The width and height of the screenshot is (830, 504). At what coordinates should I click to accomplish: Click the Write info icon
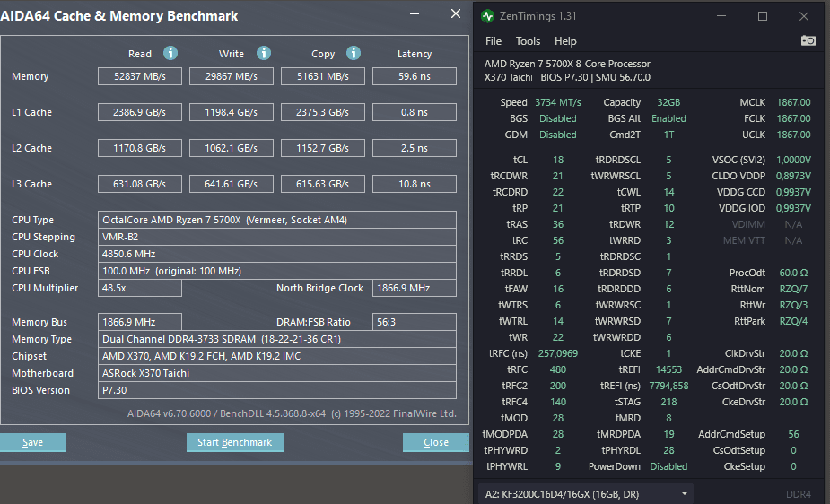pos(264,53)
